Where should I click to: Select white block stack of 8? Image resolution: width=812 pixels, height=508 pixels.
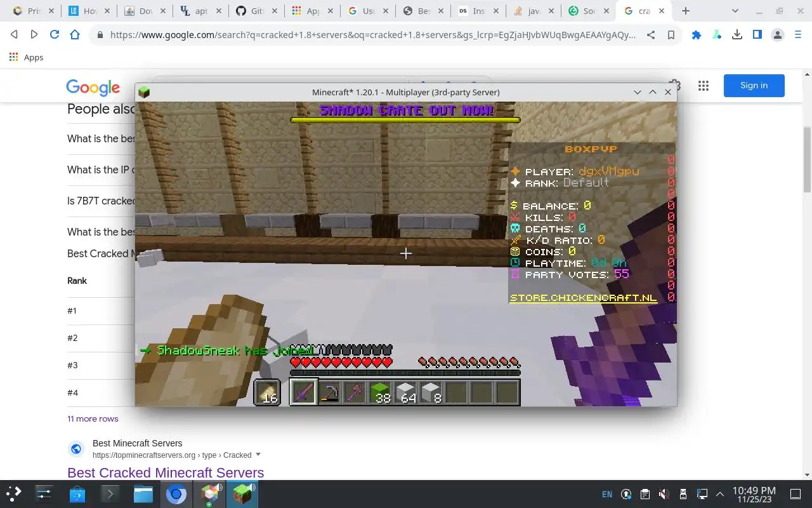(431, 392)
